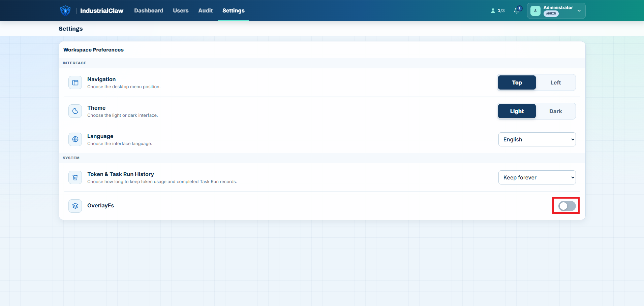Click the Navigation layout icon

[x=75, y=82]
